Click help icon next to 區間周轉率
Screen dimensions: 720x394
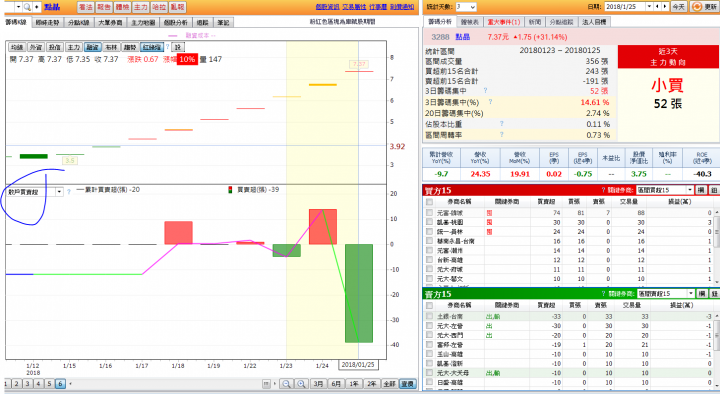501,135
